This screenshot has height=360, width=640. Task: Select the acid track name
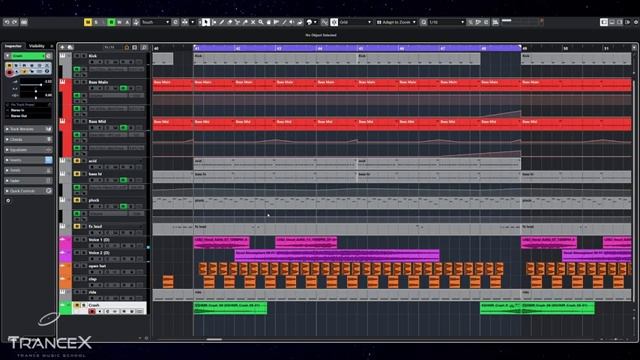[93, 161]
